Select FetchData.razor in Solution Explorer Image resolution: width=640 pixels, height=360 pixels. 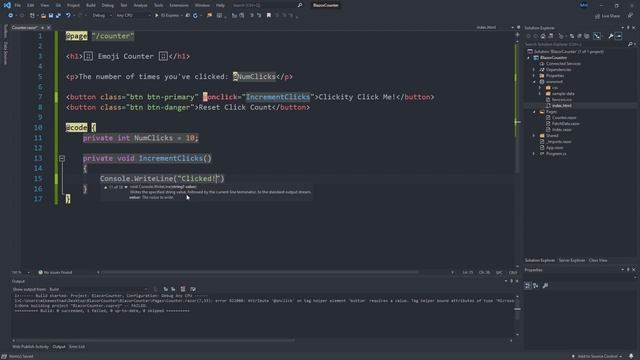point(565,123)
